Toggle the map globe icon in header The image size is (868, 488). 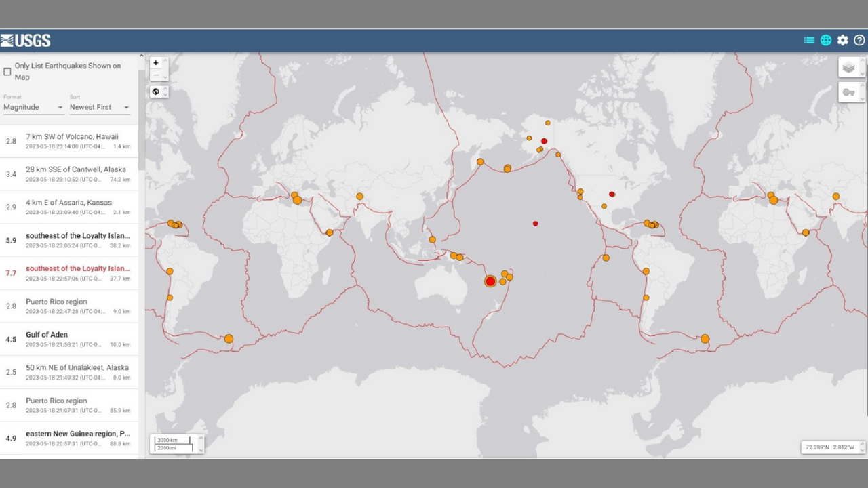(x=826, y=41)
